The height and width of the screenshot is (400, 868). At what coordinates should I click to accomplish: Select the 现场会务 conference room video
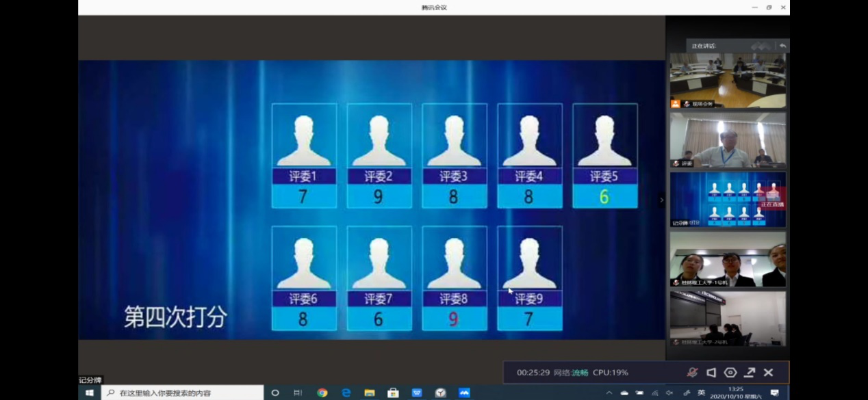coord(728,81)
